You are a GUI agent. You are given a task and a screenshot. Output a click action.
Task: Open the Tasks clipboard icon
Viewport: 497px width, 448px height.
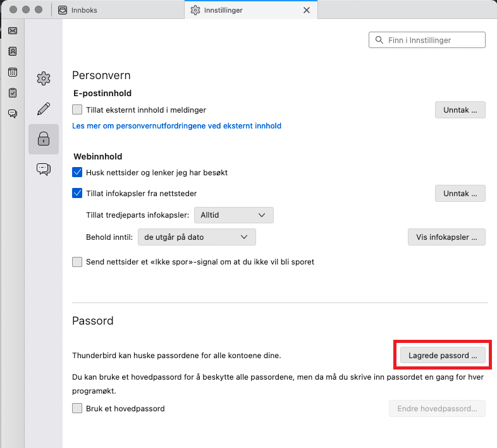(13, 93)
